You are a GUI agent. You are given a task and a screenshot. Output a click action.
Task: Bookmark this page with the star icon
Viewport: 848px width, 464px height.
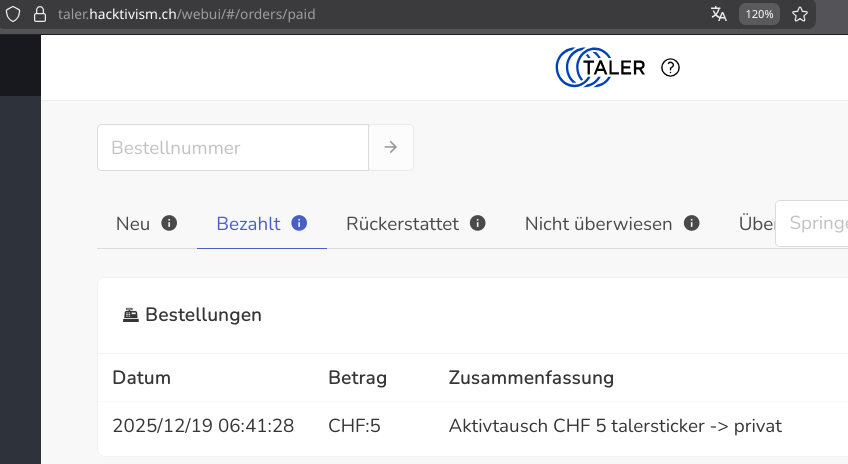800,14
